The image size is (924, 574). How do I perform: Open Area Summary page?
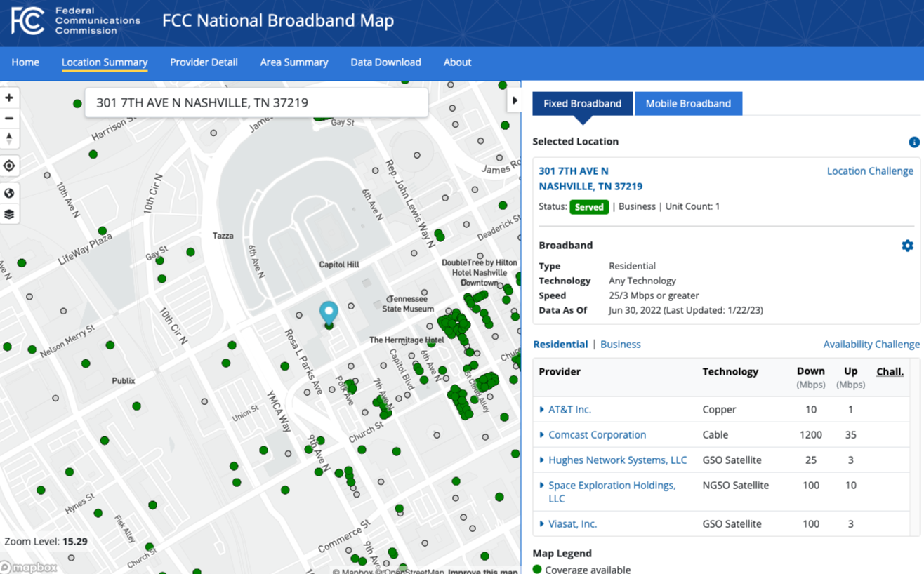[294, 62]
